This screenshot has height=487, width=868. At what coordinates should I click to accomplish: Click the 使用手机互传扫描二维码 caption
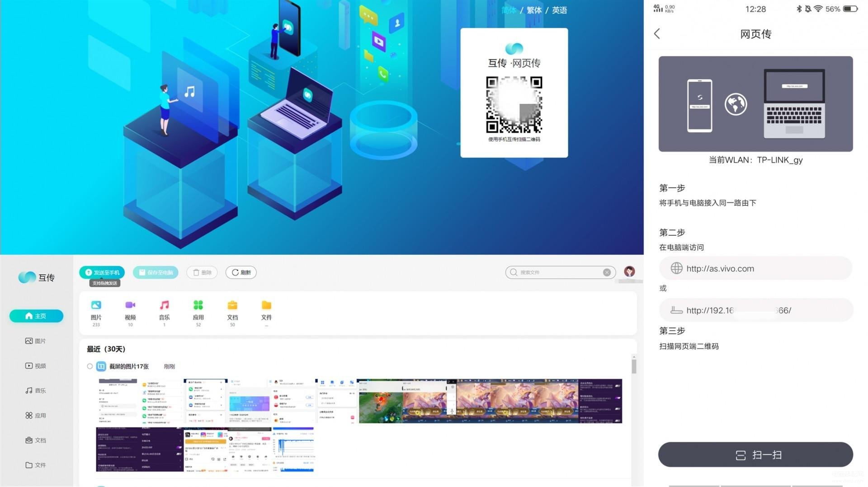514,140
